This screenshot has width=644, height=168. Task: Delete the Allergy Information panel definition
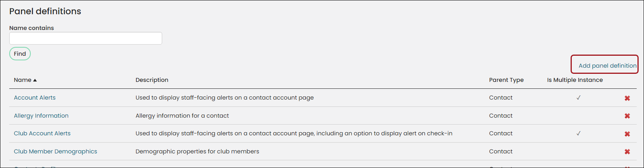click(x=627, y=116)
